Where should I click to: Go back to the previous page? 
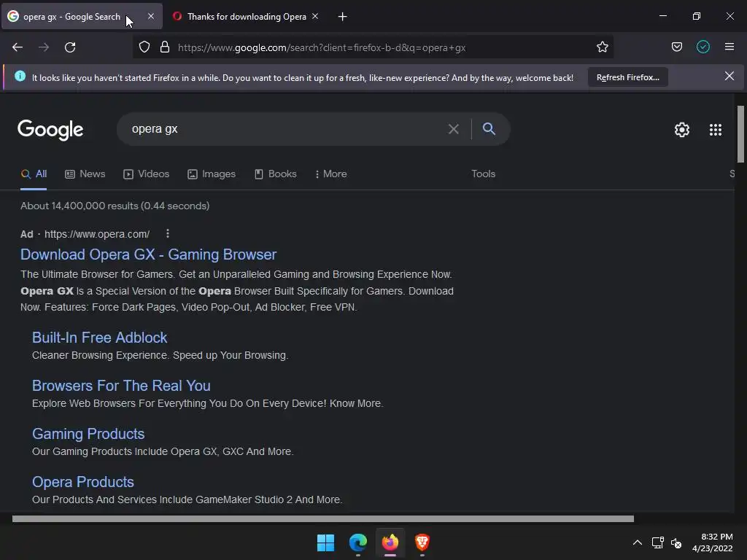[18, 47]
